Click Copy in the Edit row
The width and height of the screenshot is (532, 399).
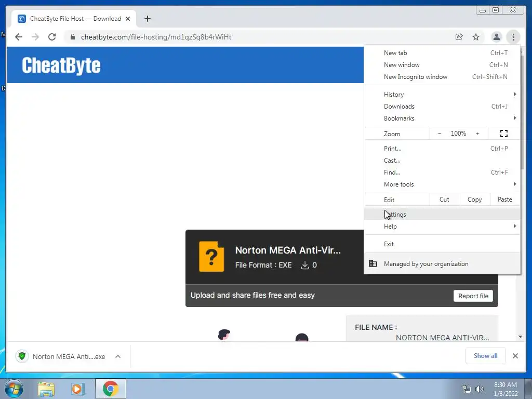475,199
